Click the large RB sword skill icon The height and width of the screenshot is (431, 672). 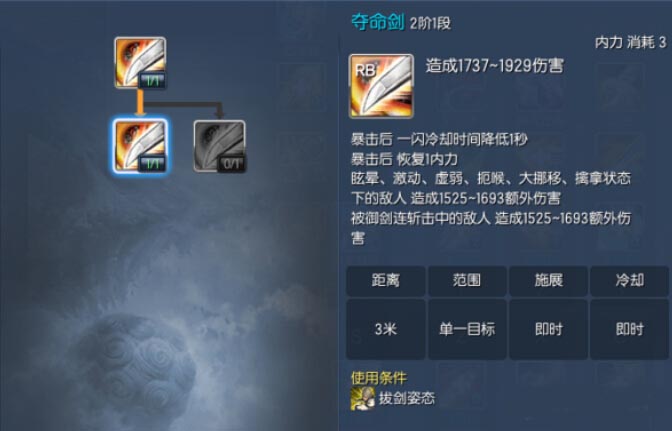click(x=381, y=86)
